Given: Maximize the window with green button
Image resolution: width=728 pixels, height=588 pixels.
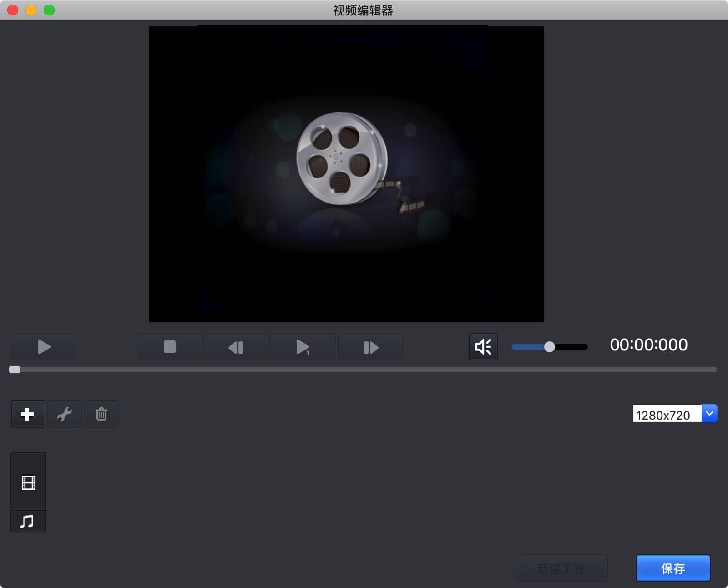Looking at the screenshot, I should pos(49,10).
